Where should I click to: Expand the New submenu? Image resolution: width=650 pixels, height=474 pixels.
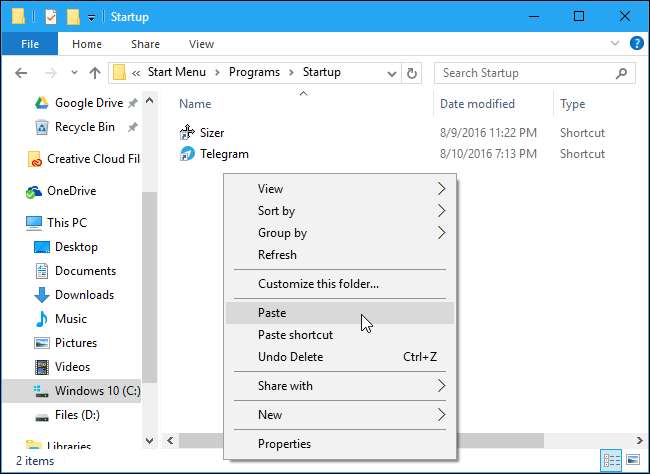(340, 415)
